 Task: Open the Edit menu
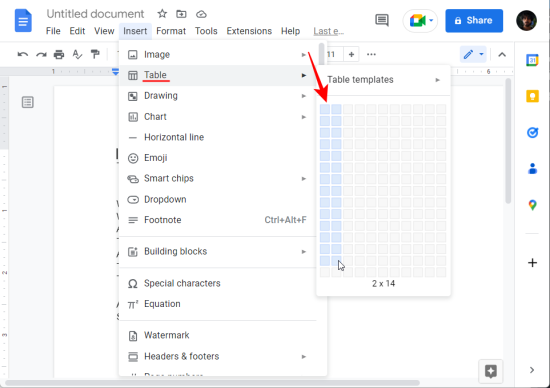click(77, 31)
